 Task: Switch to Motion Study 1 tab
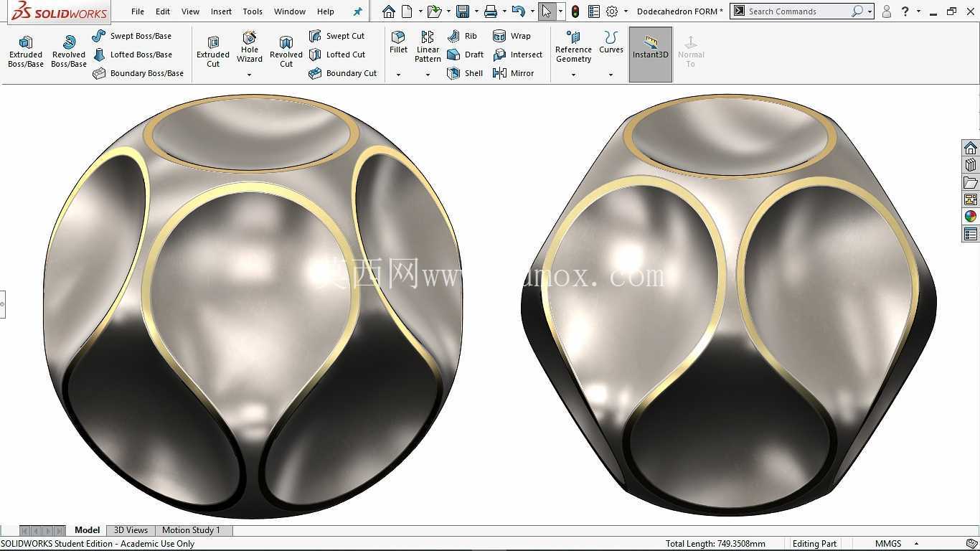(x=191, y=530)
